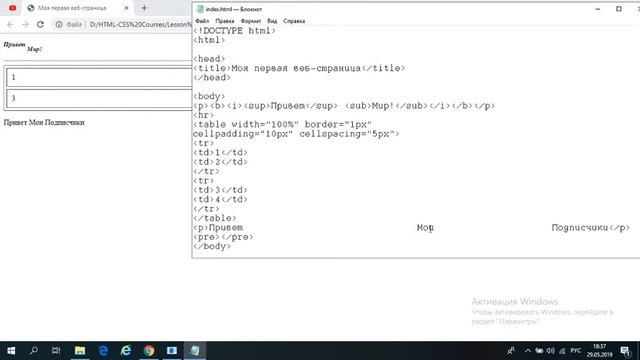Open Microsoft Edge from the taskbar
The image size is (640, 360).
[103, 351]
